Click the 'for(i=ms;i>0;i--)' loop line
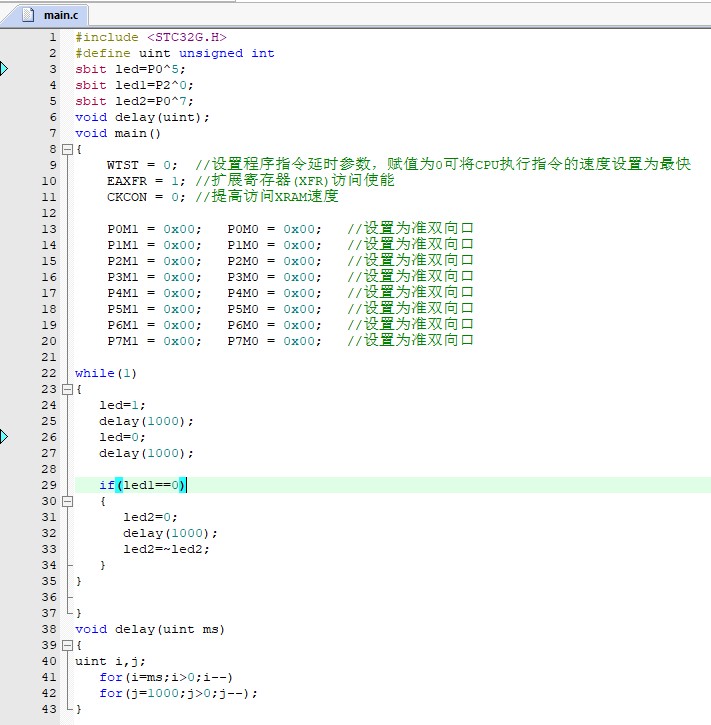711x725 pixels. tap(165, 677)
